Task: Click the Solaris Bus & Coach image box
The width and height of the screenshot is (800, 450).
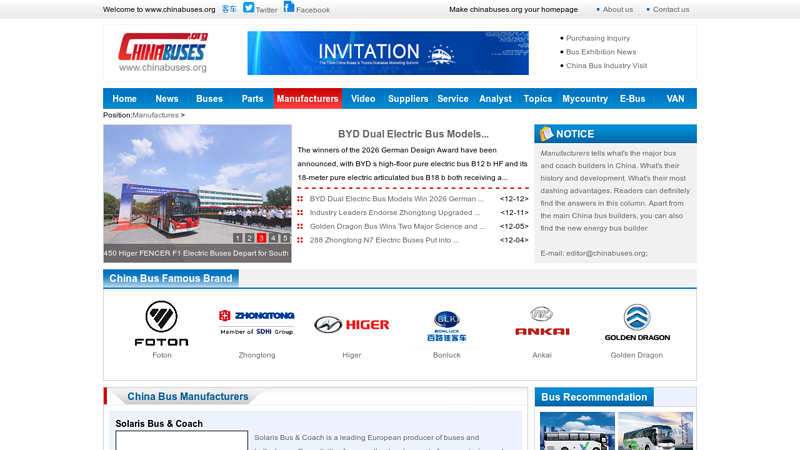Action: (182, 440)
